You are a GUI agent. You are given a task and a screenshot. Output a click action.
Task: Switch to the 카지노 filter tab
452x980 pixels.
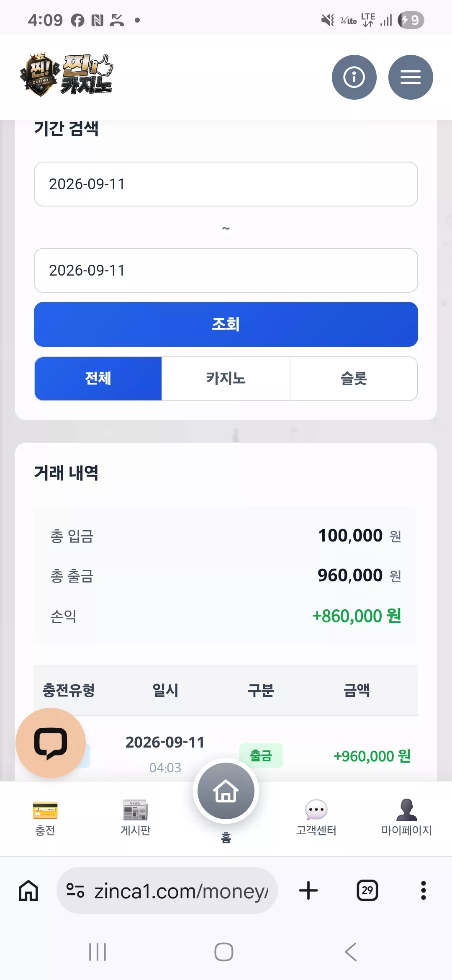coord(226,379)
